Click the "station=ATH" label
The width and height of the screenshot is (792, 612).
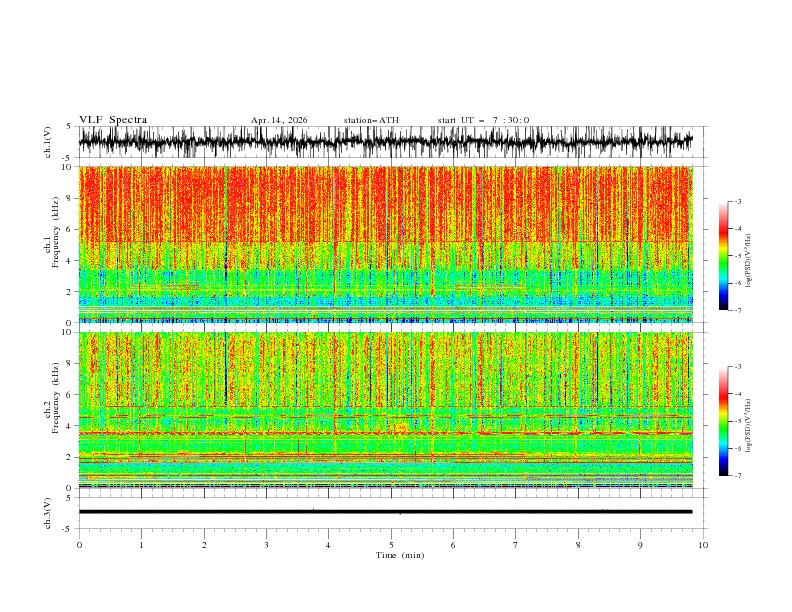371,120
